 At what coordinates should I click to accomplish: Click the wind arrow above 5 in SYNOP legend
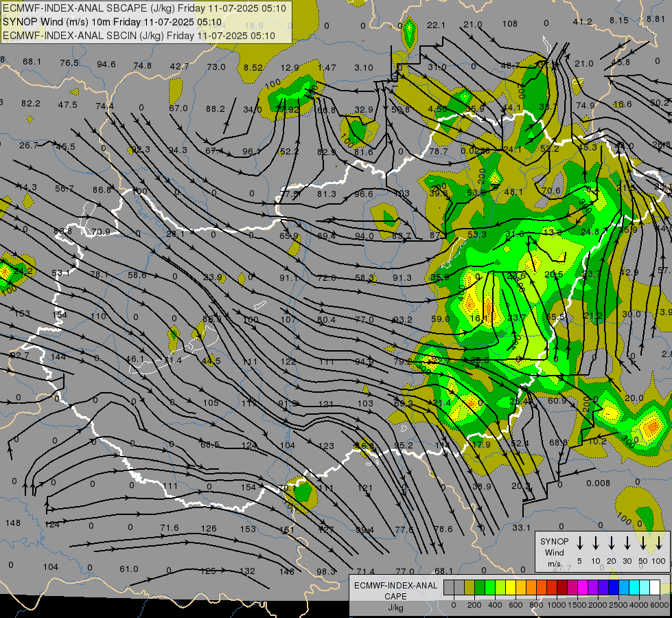pos(580,543)
